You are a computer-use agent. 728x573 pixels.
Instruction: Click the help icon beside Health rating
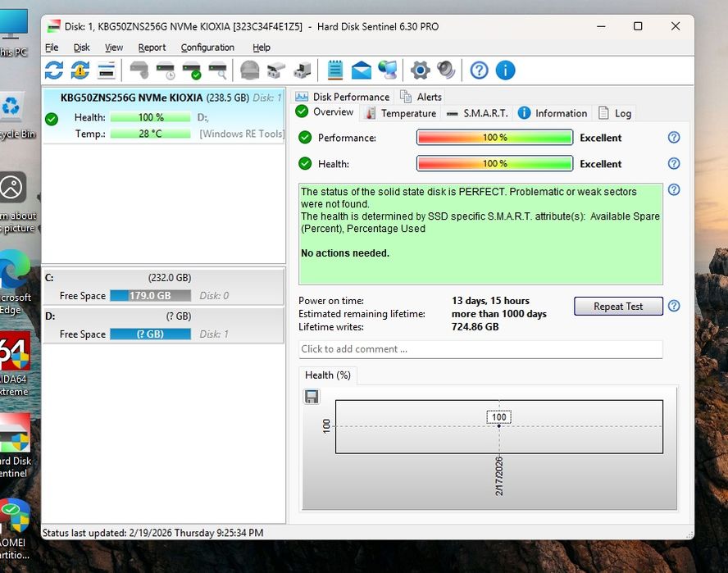pos(674,163)
